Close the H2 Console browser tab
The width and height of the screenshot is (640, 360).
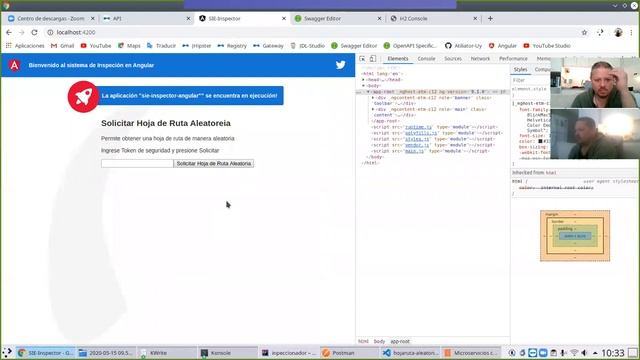475,18
